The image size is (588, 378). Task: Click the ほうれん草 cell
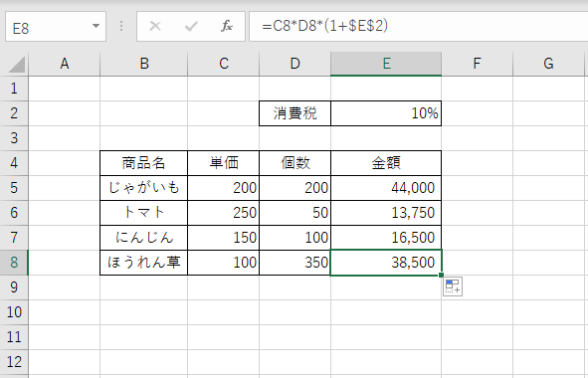[144, 263]
